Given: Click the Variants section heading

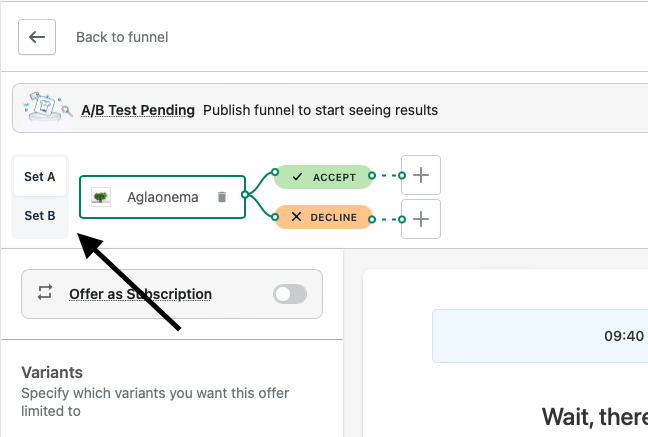Looking at the screenshot, I should 52,372.
